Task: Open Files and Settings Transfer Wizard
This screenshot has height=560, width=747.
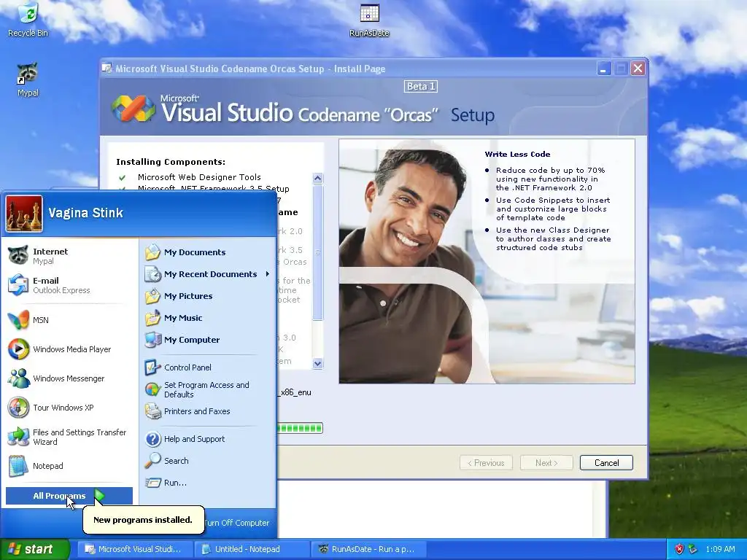Action: (69, 437)
